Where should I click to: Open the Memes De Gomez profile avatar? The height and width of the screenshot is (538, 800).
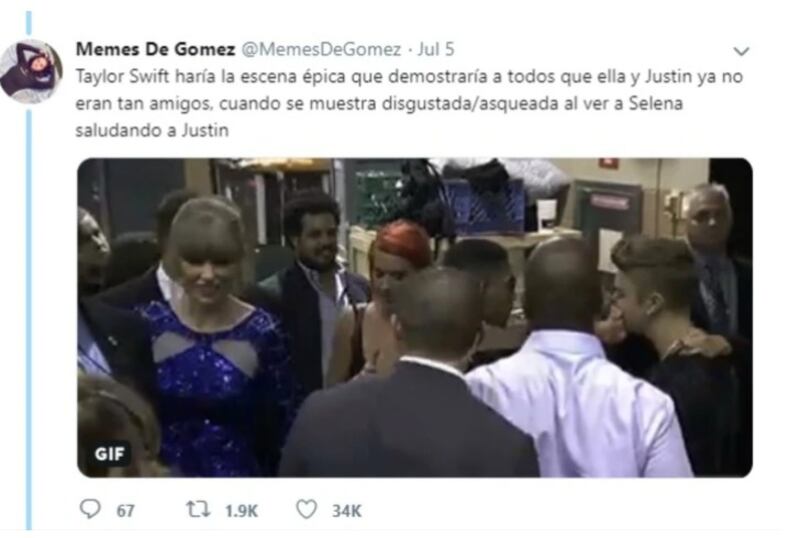click(x=31, y=72)
